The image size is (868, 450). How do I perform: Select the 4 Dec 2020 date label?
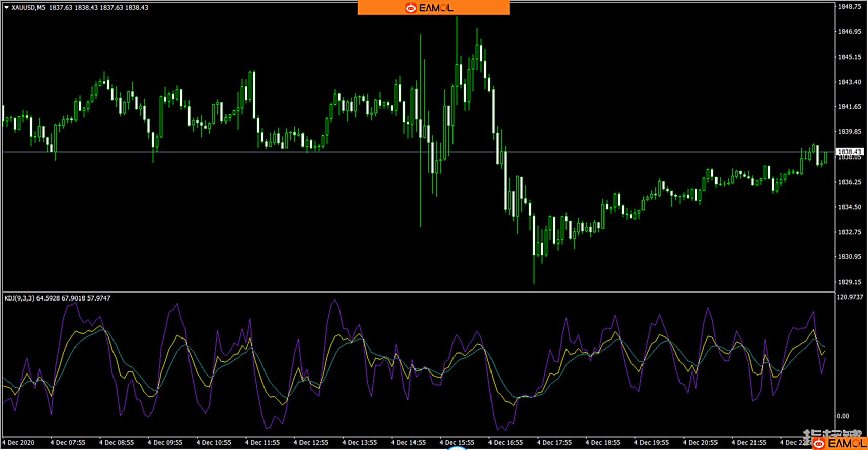click(x=19, y=443)
